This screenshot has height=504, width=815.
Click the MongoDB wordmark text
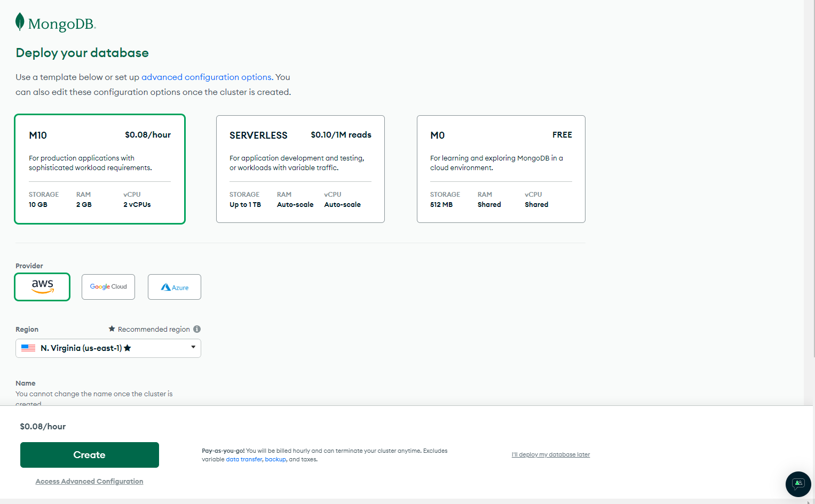point(62,24)
